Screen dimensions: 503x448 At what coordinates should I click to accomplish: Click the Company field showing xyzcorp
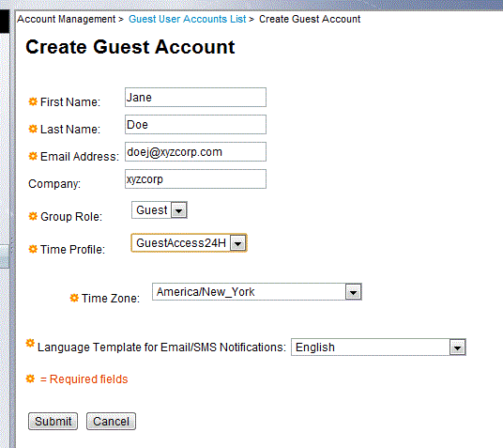pyautogui.click(x=195, y=178)
